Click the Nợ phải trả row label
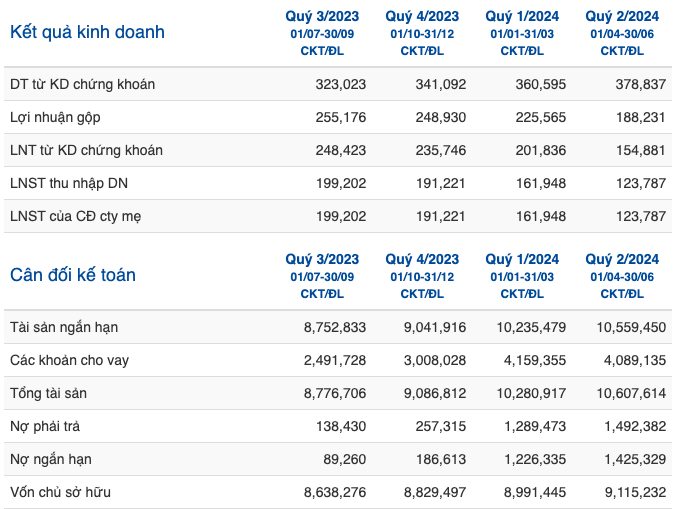Screen dimensions: 673x509 coord(45,426)
